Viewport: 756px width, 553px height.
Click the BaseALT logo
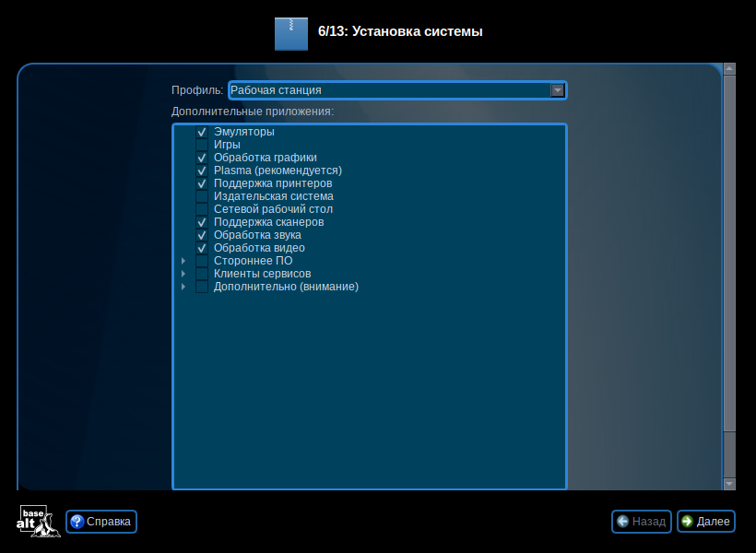38,522
